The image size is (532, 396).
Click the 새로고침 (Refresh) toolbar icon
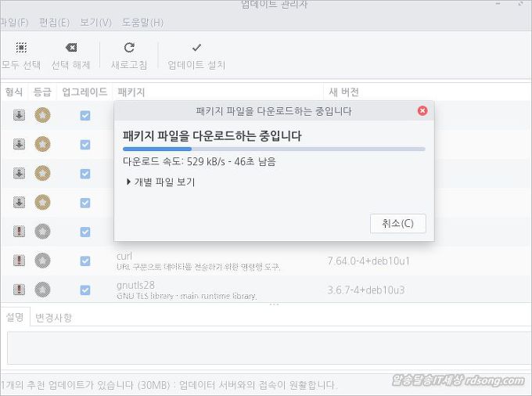[x=129, y=48]
